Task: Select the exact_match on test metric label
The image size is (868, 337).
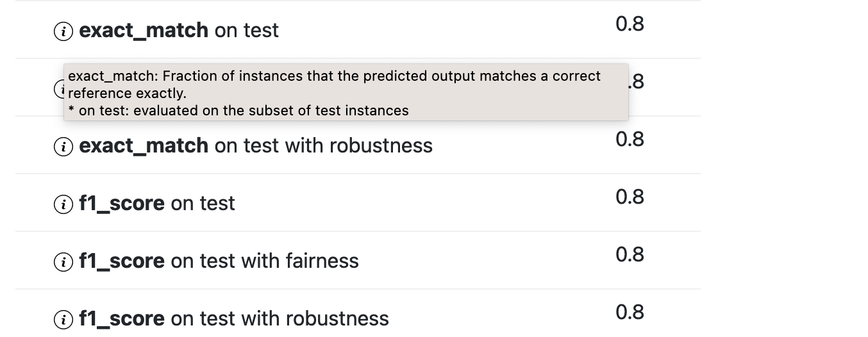Action: [x=179, y=30]
